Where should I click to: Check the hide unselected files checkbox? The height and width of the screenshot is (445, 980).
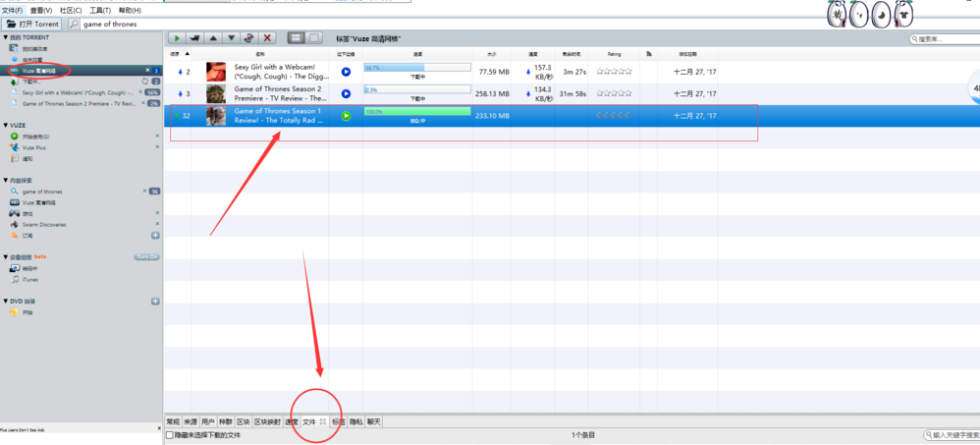[x=169, y=435]
